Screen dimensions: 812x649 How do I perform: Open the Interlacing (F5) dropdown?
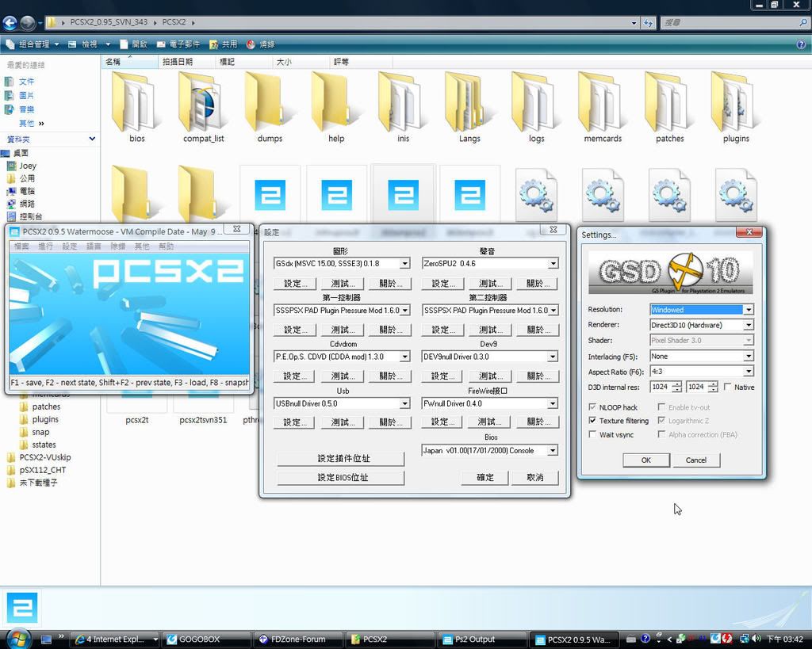point(702,356)
